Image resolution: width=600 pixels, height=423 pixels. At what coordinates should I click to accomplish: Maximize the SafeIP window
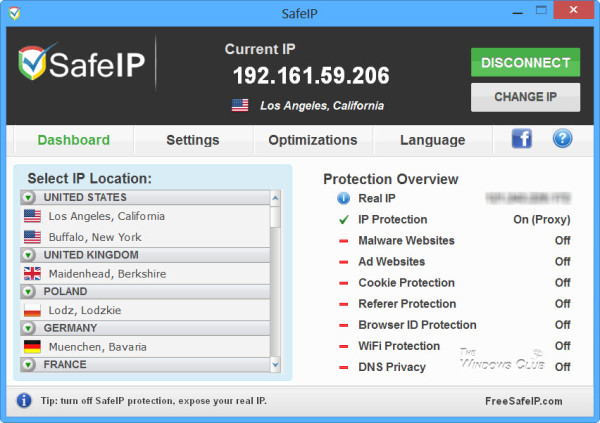coord(541,10)
